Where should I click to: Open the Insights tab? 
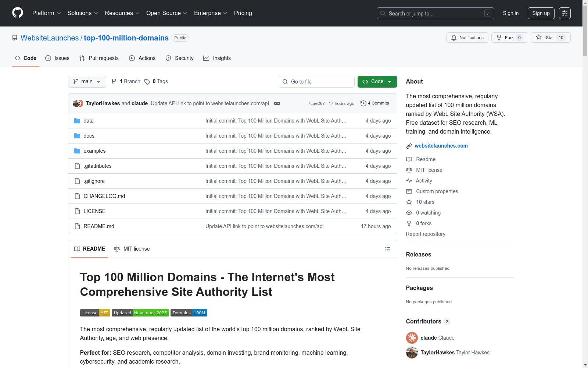coord(217,58)
